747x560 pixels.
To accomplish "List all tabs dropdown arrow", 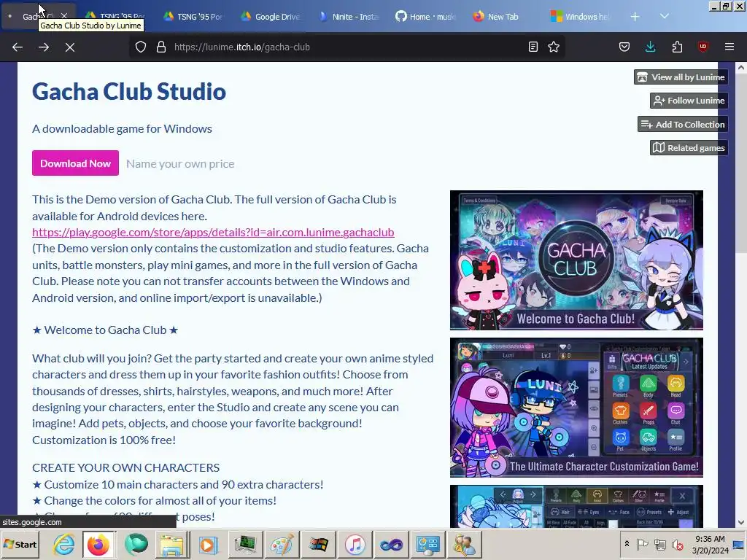I will point(665,17).
